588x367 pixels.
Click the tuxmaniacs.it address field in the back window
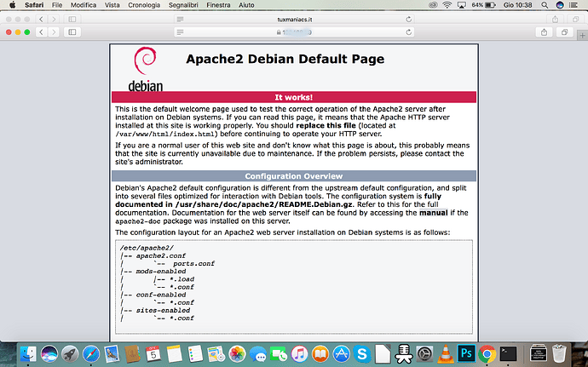(x=294, y=19)
